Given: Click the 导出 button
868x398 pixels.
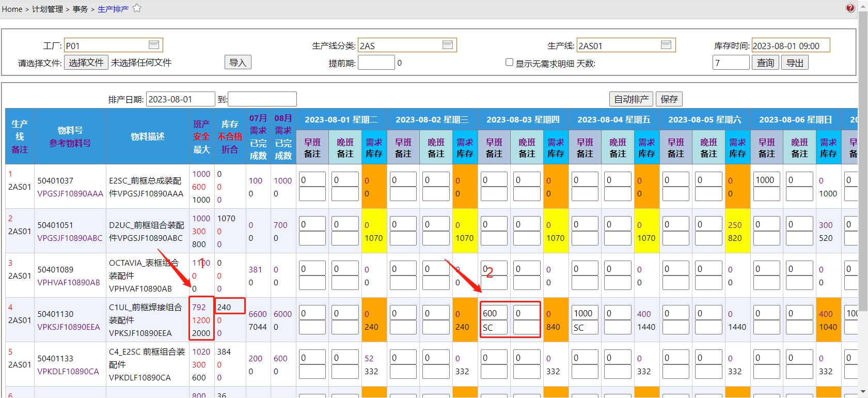Looking at the screenshot, I should 795,63.
